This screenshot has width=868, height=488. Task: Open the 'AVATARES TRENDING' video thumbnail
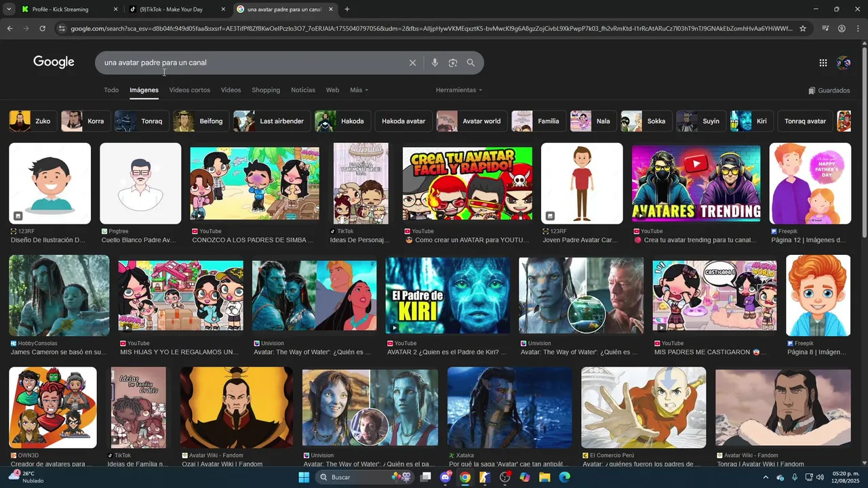696,183
